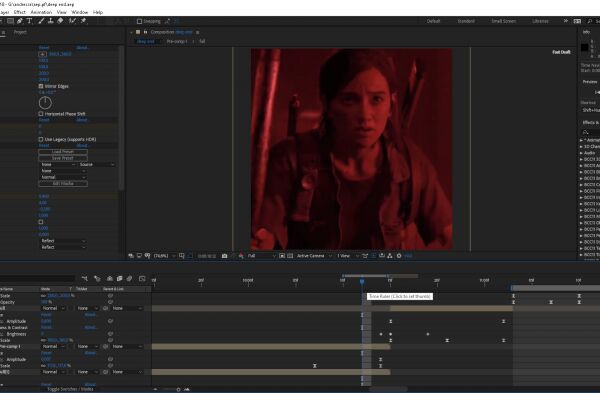Select the Pen tool
Image resolution: width=600 pixels, height=393 pixels.
pyautogui.click(x=20, y=21)
